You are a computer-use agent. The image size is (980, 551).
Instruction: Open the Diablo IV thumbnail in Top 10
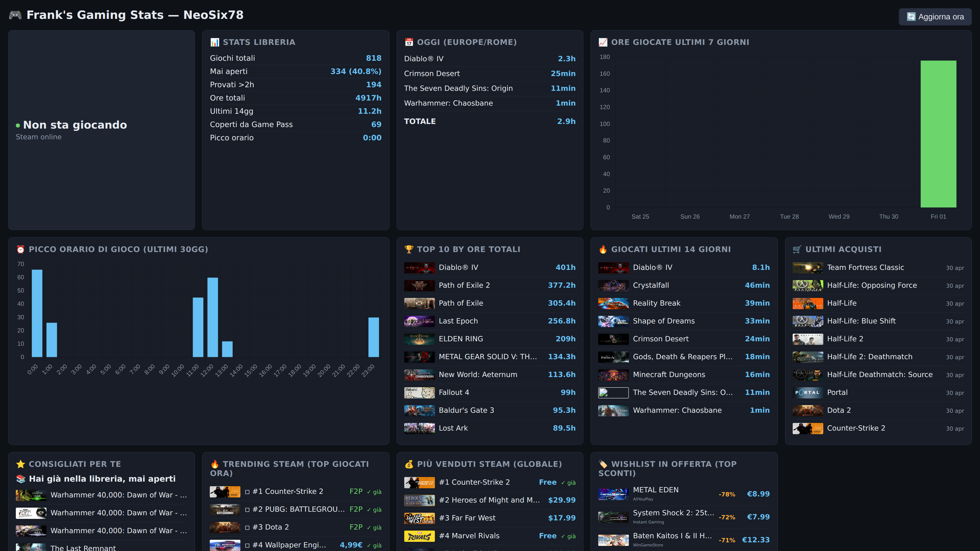point(419,268)
